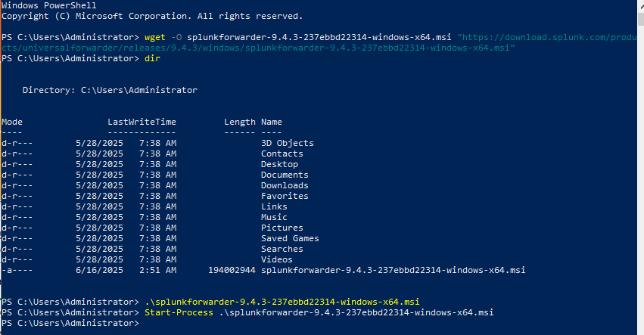The height and width of the screenshot is (335, 644).
Task: Click the Videos directory name
Action: tap(277, 260)
